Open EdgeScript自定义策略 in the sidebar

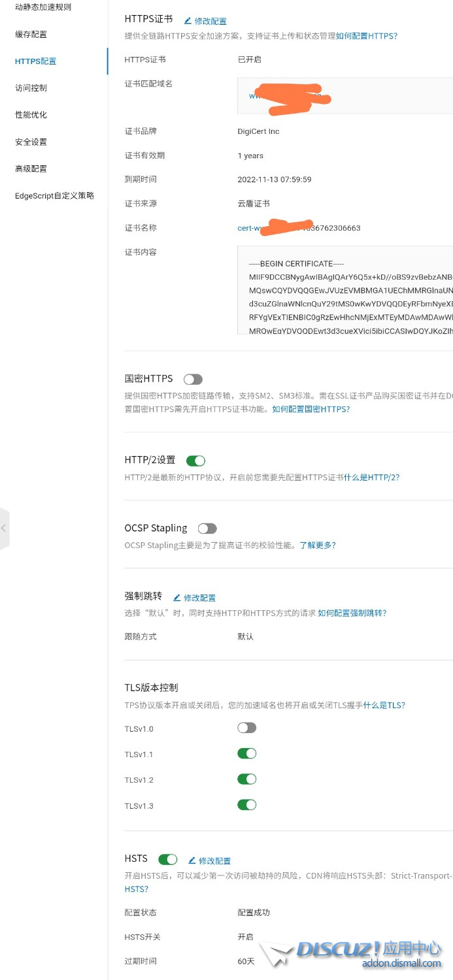pos(55,196)
